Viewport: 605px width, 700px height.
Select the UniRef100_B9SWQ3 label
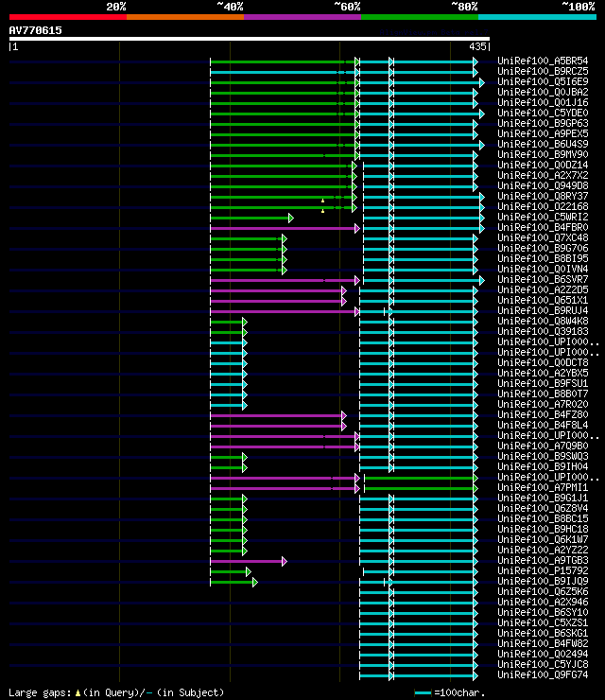click(543, 456)
